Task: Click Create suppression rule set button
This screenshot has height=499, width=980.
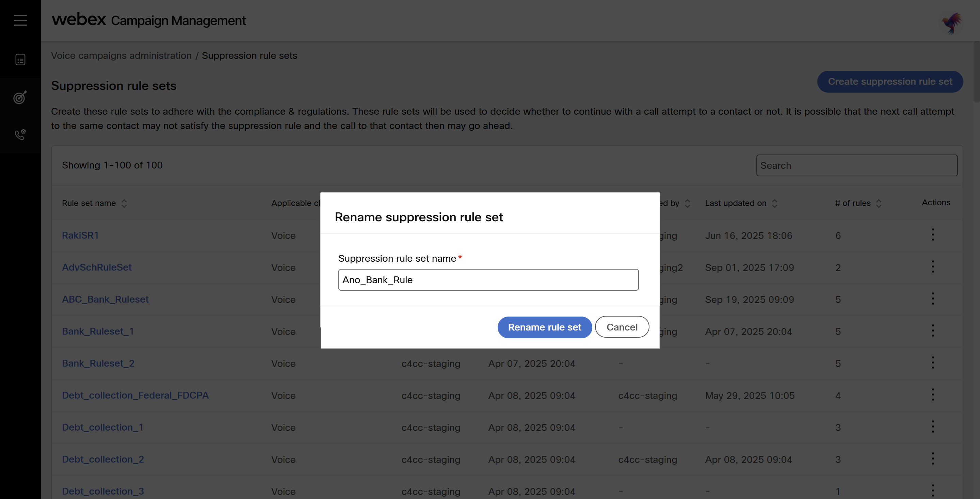Action: (x=890, y=82)
